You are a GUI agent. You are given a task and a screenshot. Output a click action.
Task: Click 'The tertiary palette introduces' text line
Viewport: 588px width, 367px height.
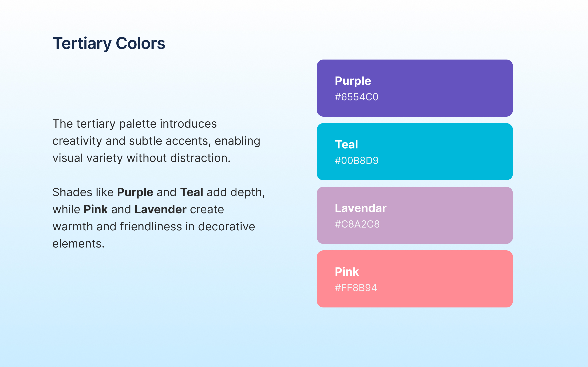pos(135,124)
